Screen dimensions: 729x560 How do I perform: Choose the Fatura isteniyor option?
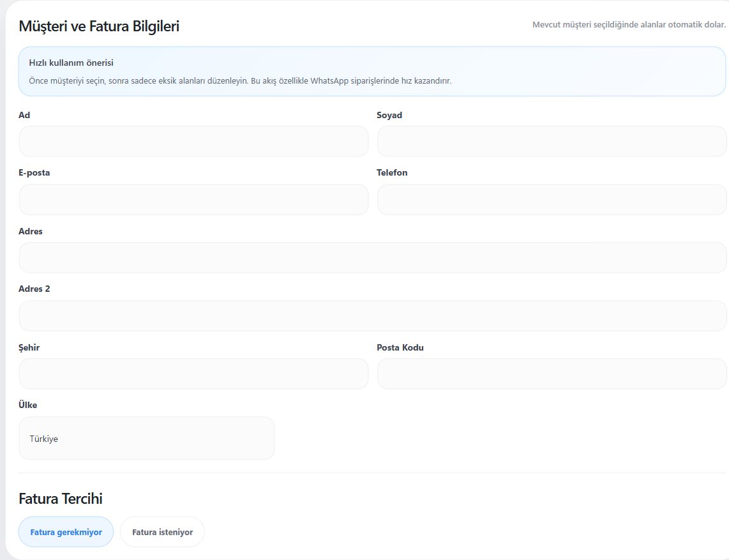(x=162, y=532)
